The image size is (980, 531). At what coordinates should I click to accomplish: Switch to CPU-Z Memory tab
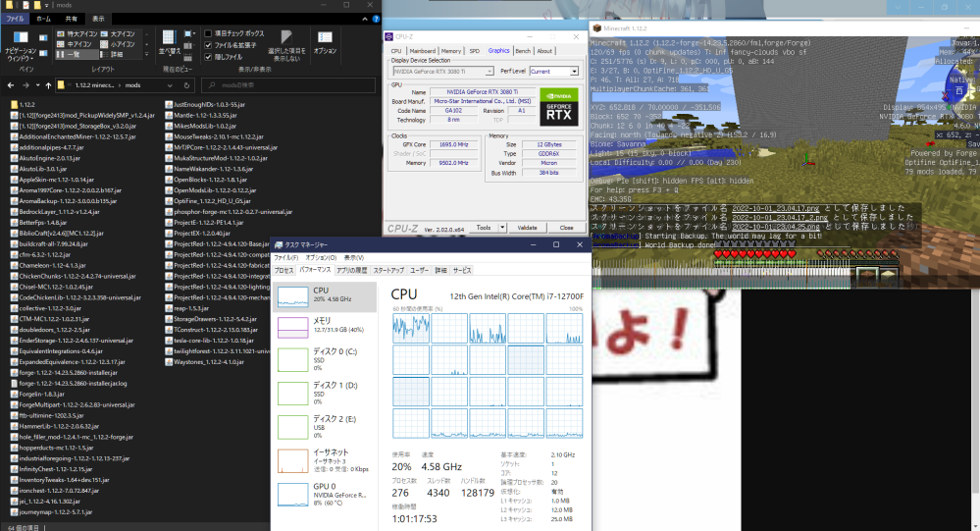pyautogui.click(x=450, y=51)
